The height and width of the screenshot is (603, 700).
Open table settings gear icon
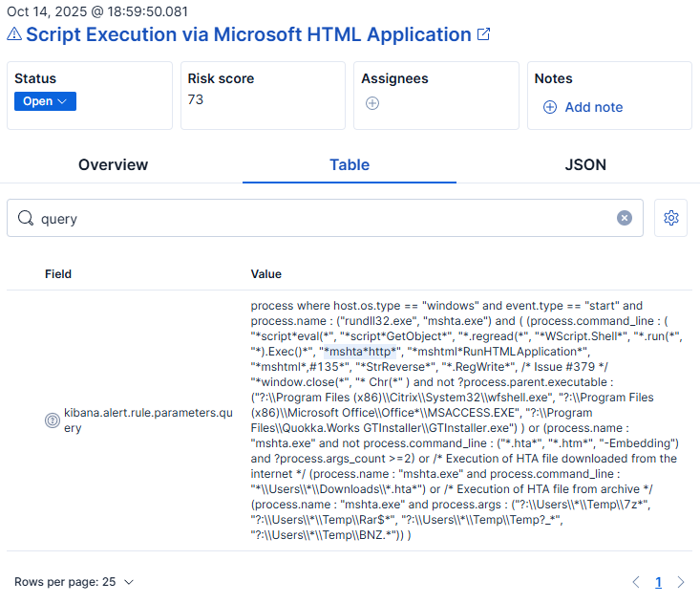tap(671, 218)
